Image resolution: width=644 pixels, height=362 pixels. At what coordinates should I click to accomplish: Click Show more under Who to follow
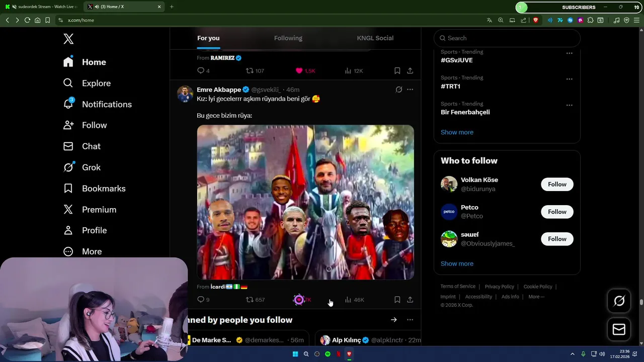click(457, 263)
